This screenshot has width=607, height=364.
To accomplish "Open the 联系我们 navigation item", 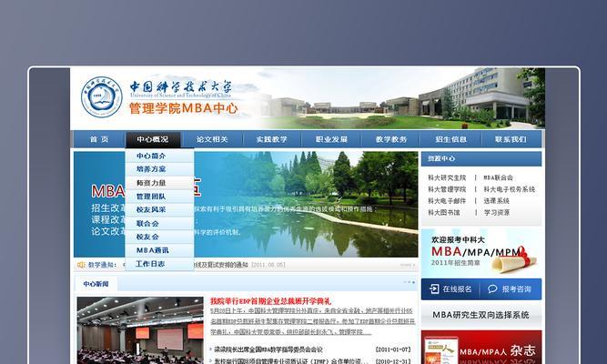I will [511, 139].
